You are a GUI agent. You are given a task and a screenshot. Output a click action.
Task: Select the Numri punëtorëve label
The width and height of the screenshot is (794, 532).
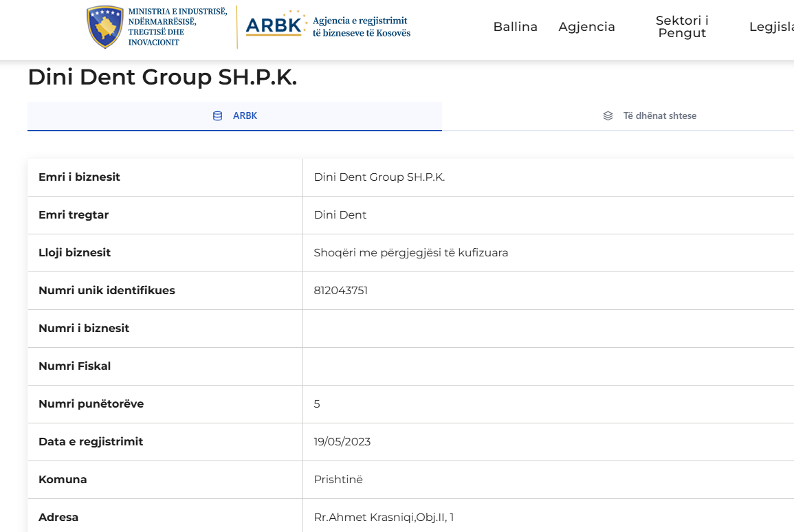click(91, 404)
